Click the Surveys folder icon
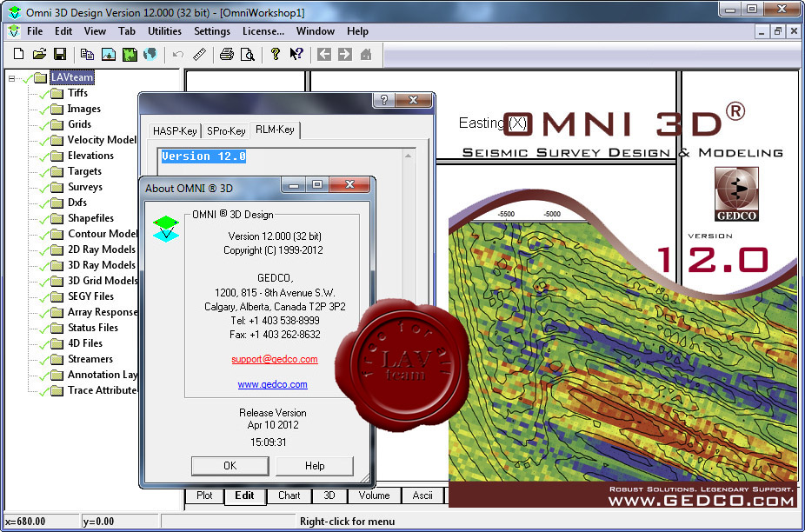The image size is (805, 532). click(x=57, y=188)
